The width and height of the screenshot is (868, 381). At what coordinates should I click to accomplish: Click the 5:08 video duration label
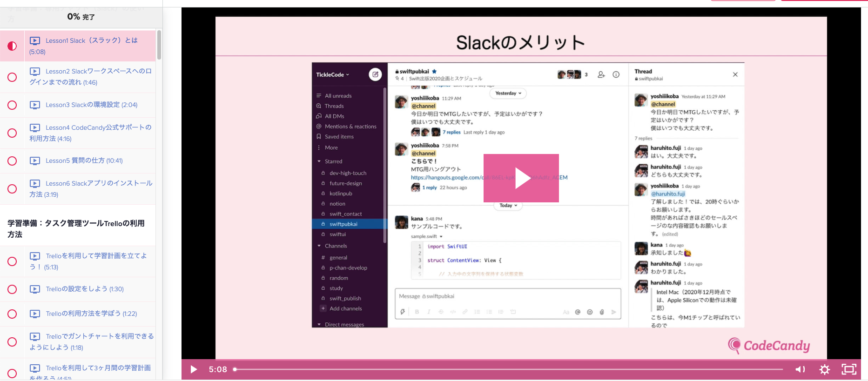coord(218,369)
